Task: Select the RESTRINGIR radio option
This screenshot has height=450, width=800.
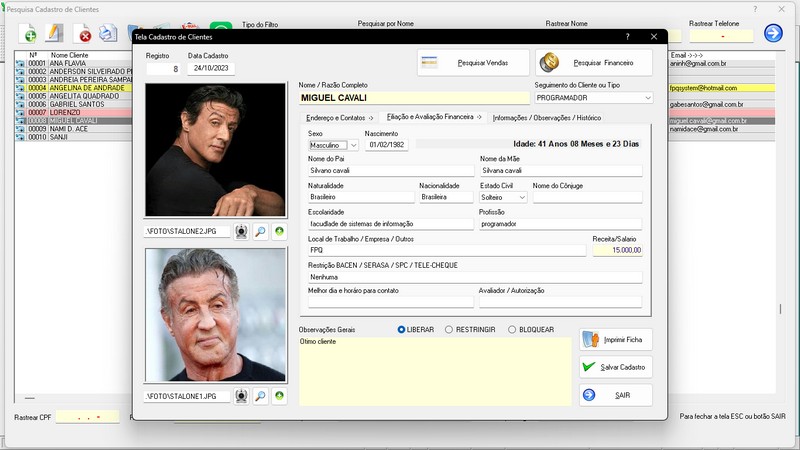Action: [x=449, y=329]
